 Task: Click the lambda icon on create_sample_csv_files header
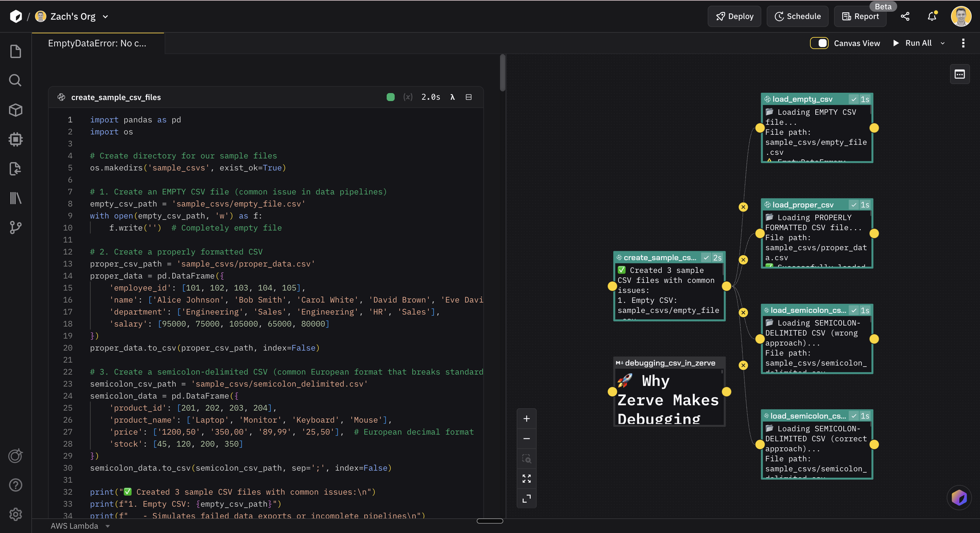point(453,97)
